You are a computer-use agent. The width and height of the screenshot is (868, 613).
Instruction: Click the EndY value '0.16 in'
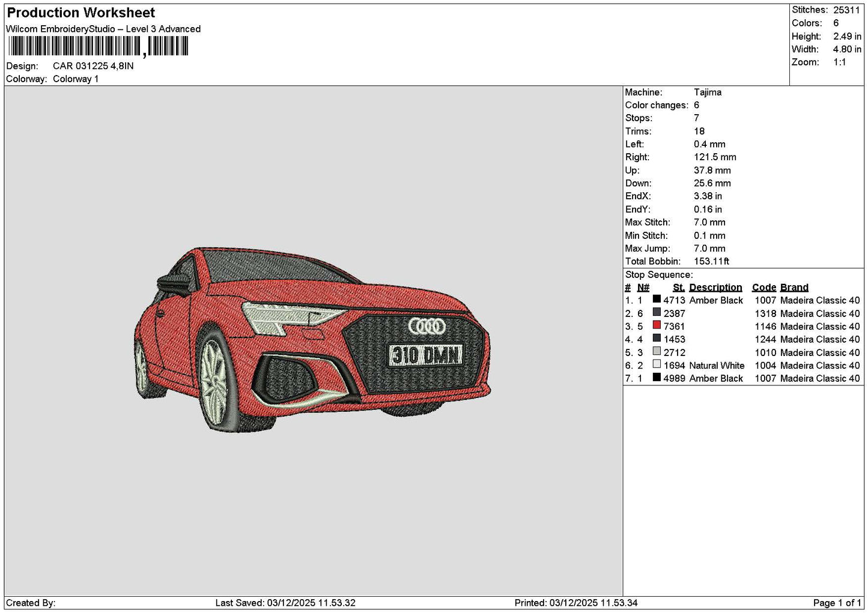[708, 210]
